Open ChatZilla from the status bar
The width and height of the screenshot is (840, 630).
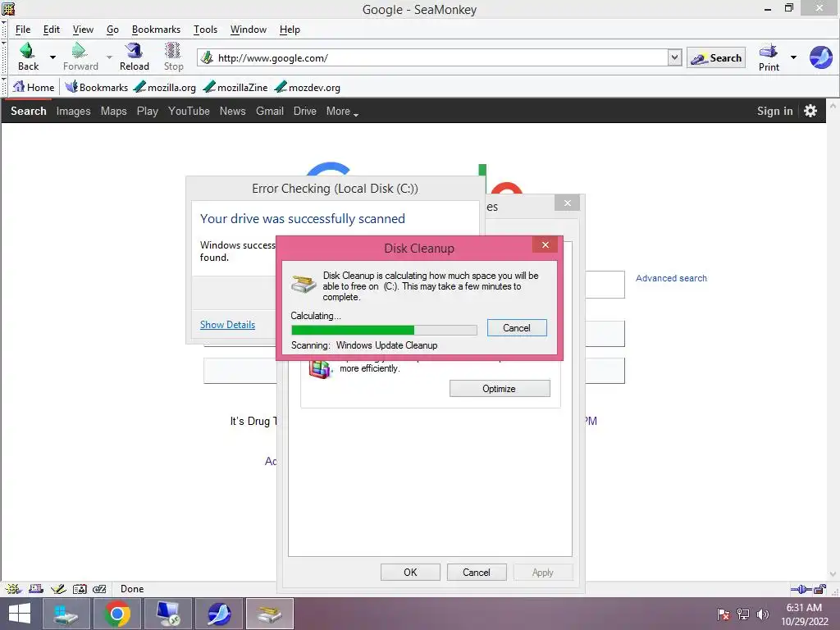click(99, 589)
